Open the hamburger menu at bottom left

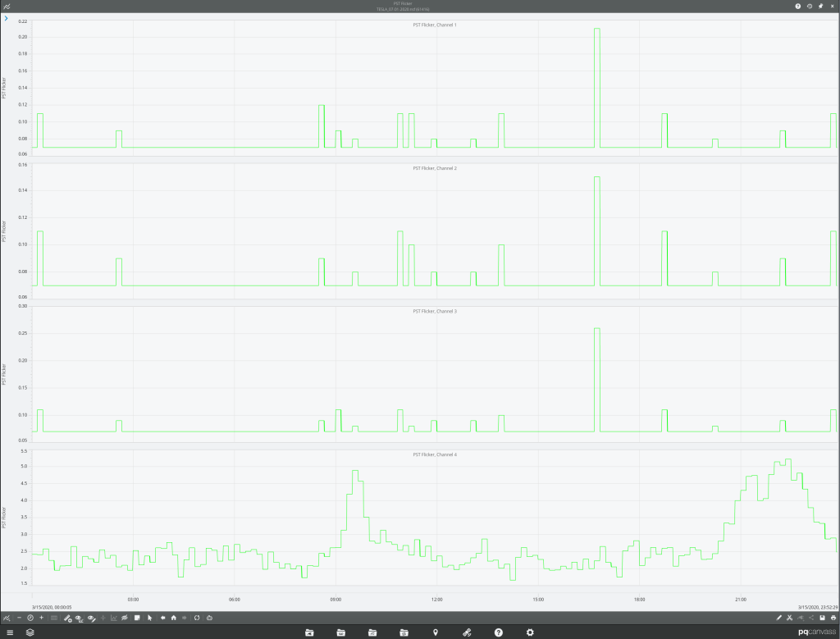(10, 632)
